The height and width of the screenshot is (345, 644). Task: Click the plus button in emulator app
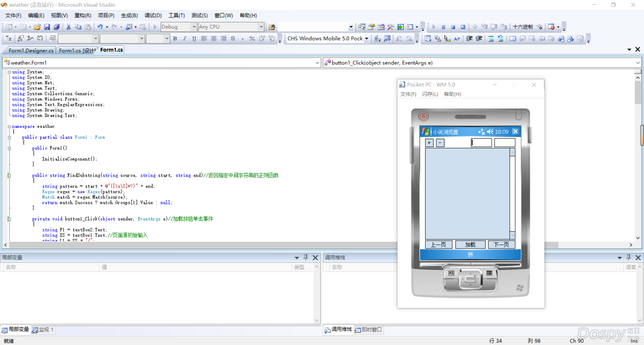(429, 143)
